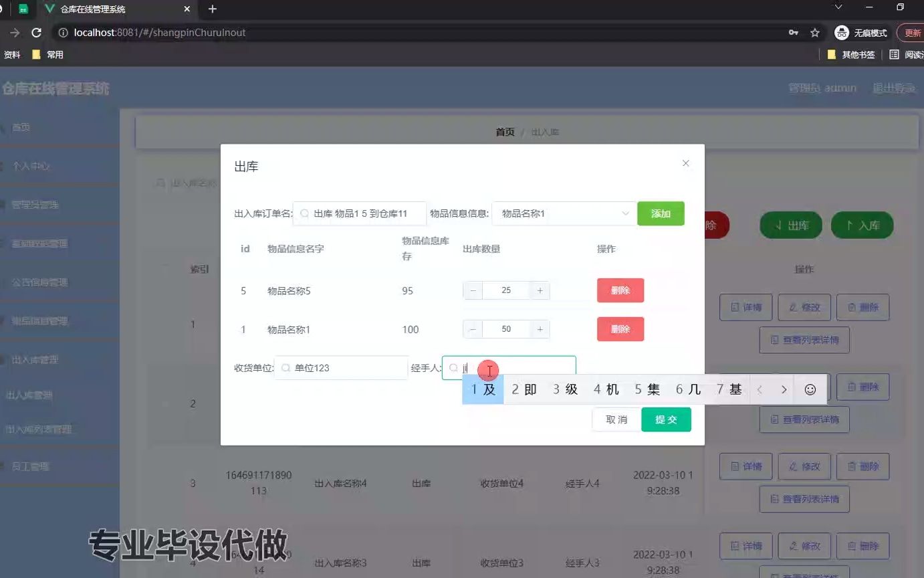Click the smiley emoji icon in IME bar
Image resolution: width=924 pixels, height=578 pixels.
pyautogui.click(x=810, y=389)
